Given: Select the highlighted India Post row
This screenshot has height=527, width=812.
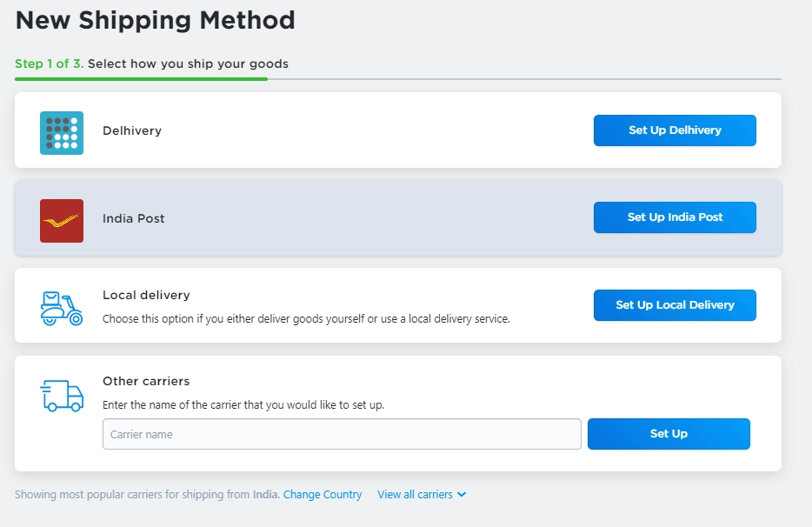Looking at the screenshot, I should (348, 218).
